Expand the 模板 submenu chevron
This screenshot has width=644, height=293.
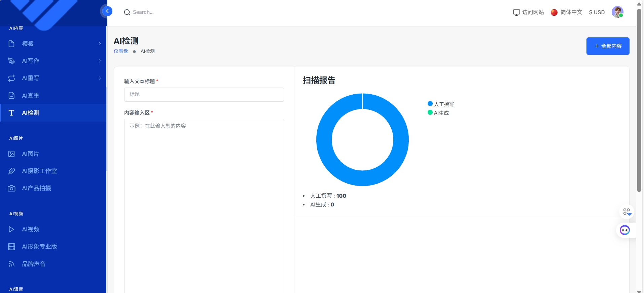(x=100, y=44)
